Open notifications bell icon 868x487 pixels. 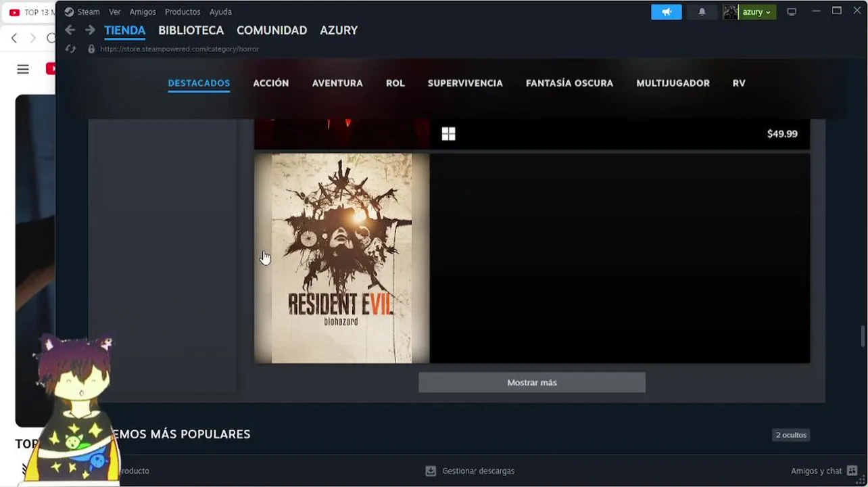702,11
